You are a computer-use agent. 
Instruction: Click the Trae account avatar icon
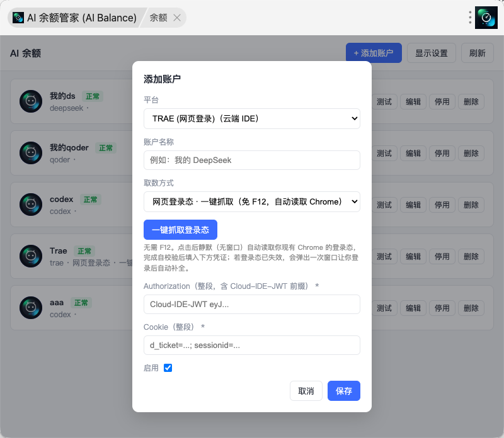(x=31, y=256)
